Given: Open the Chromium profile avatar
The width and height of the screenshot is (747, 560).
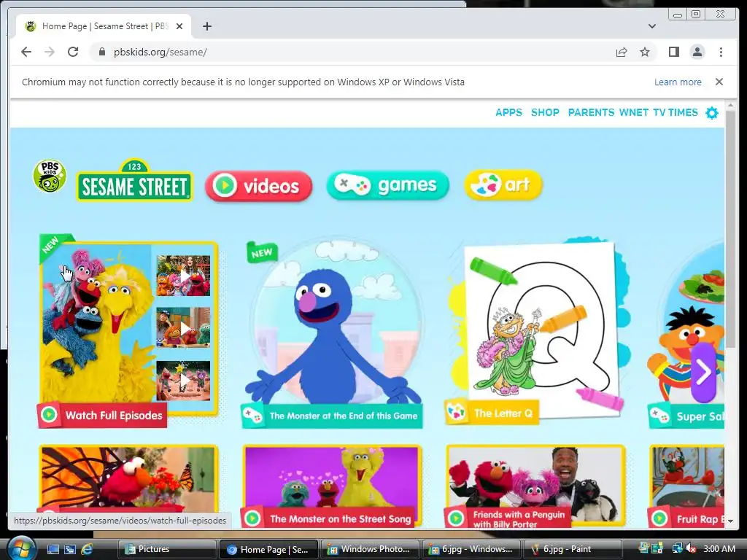Looking at the screenshot, I should point(697,52).
